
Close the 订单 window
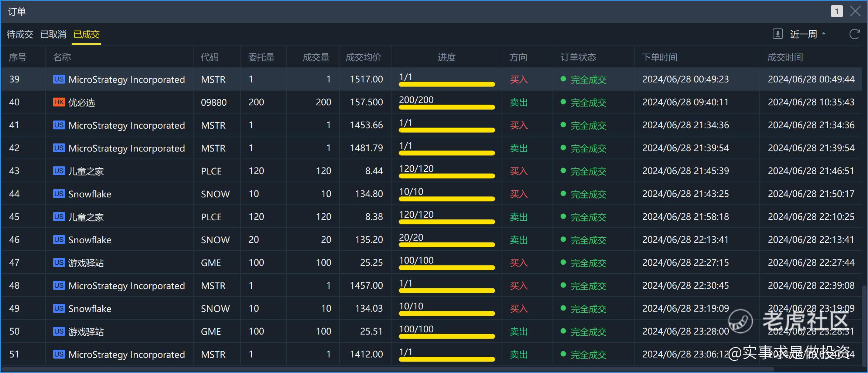[855, 11]
